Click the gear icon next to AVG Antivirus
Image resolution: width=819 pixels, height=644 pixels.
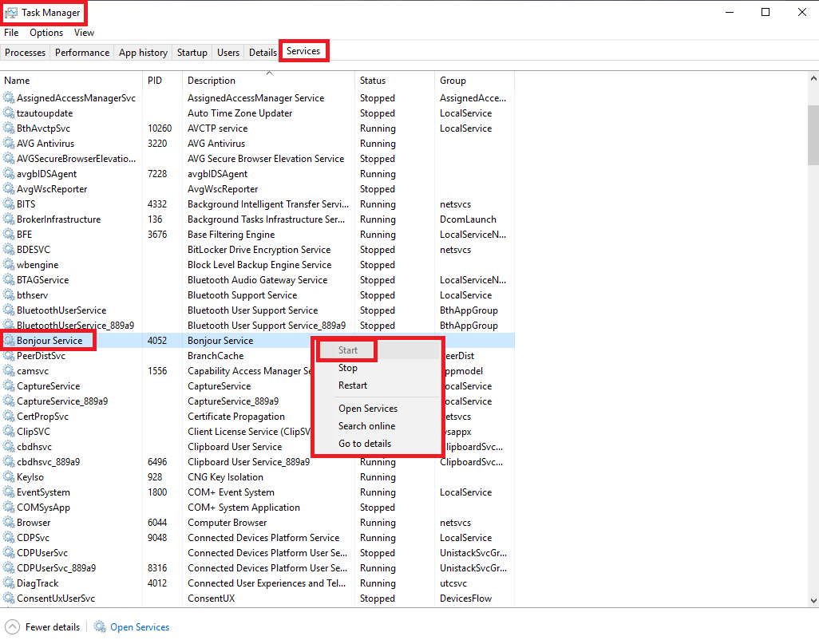pos(8,143)
